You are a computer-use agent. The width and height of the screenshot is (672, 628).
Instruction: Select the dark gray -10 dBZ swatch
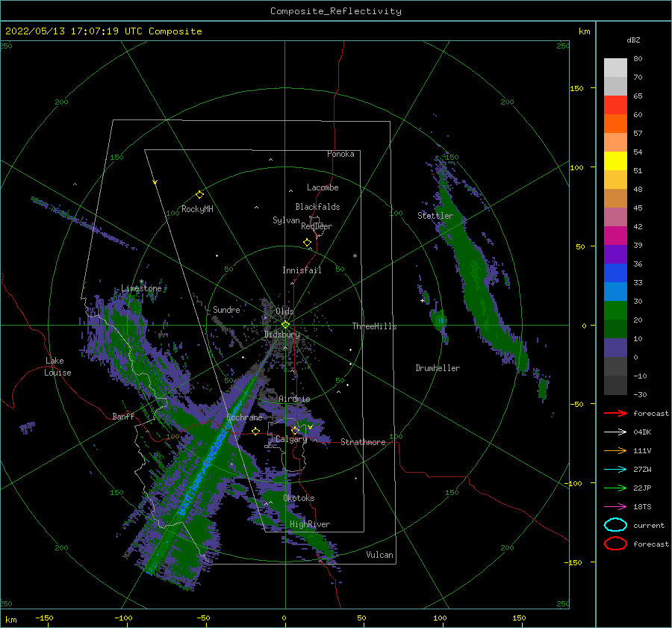[x=615, y=385]
